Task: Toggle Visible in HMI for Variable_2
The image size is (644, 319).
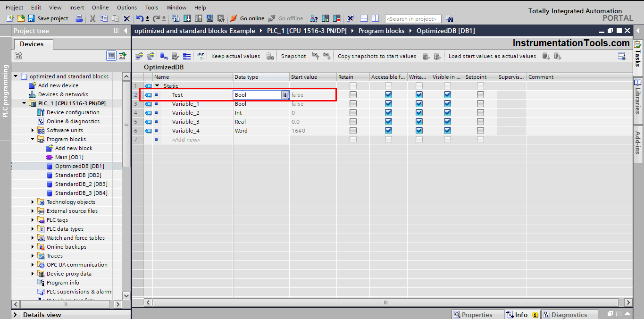Action: [447, 113]
